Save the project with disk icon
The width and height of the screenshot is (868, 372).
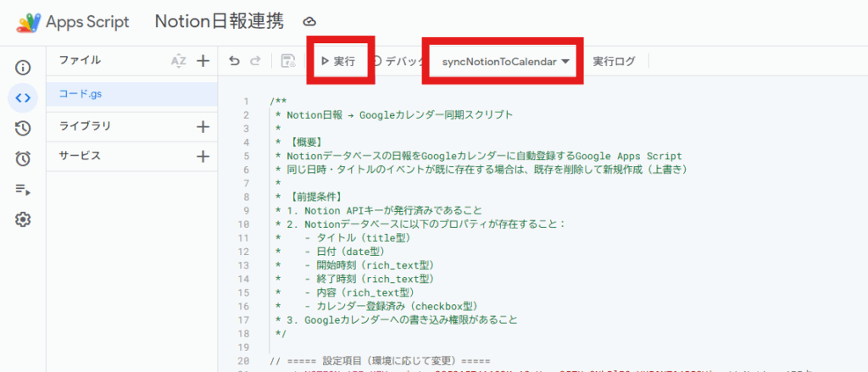coord(288,62)
